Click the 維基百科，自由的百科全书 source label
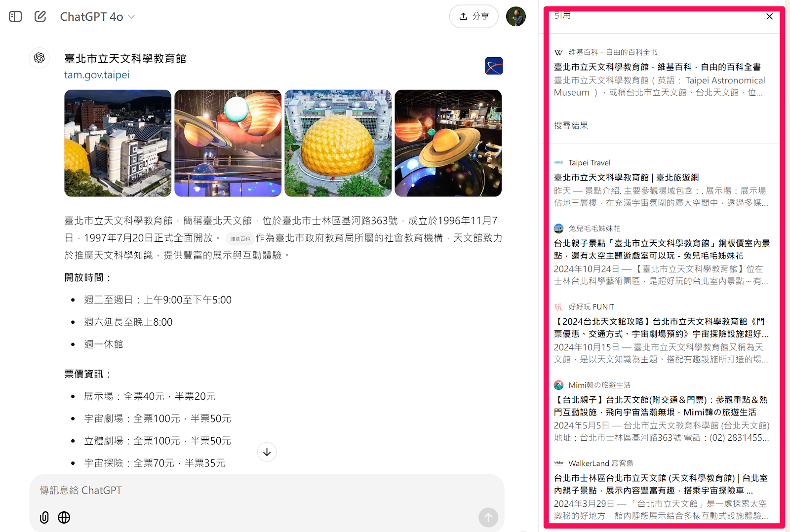This screenshot has width=790, height=532. pyautogui.click(x=613, y=52)
